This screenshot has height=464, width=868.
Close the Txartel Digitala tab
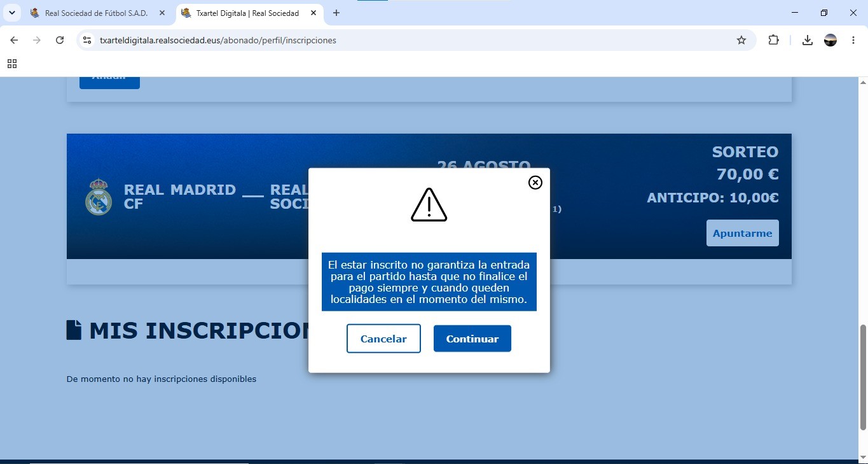tap(313, 13)
